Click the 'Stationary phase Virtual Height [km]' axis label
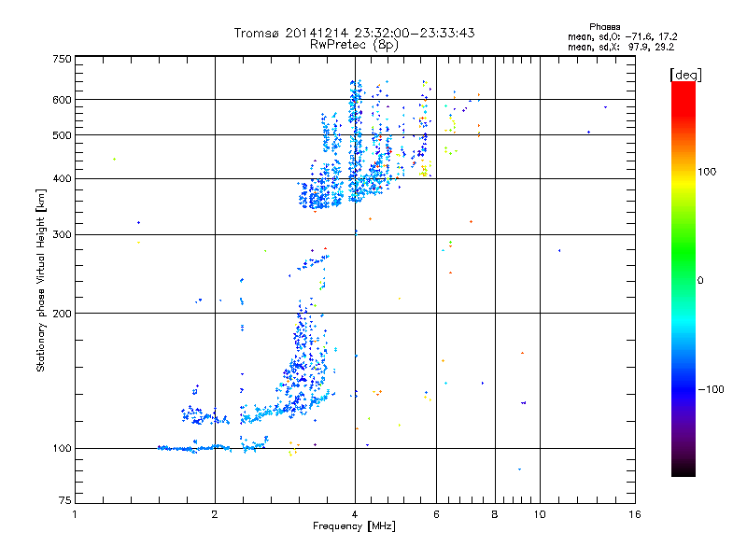The width and height of the screenshot is (747, 560). click(40, 280)
